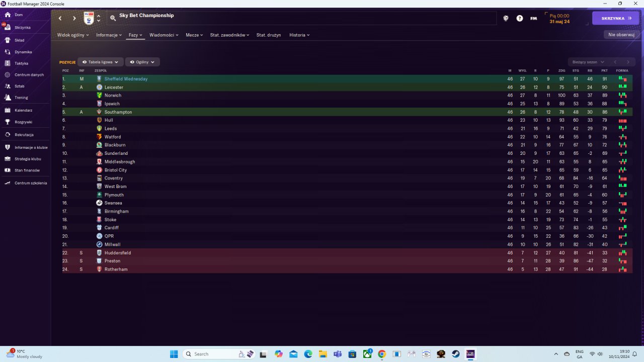Open Kalendarz calendar icon
The image size is (644, 362).
tap(8, 110)
